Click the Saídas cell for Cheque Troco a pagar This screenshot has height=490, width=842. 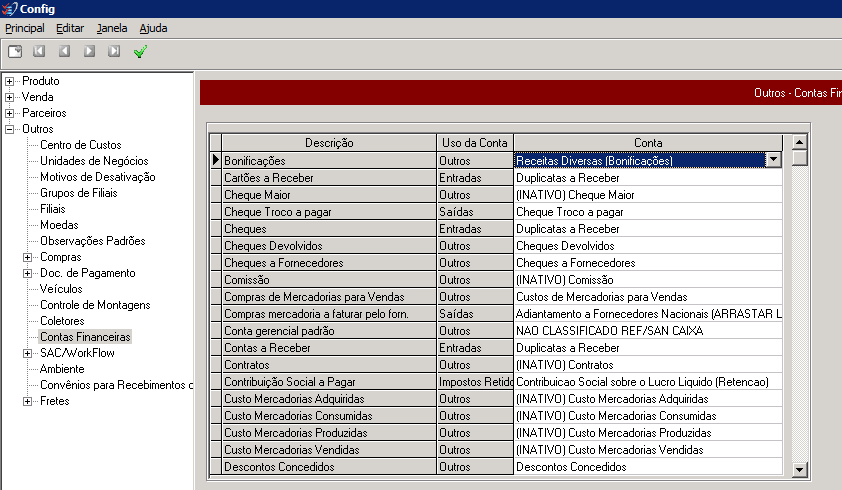pos(475,212)
